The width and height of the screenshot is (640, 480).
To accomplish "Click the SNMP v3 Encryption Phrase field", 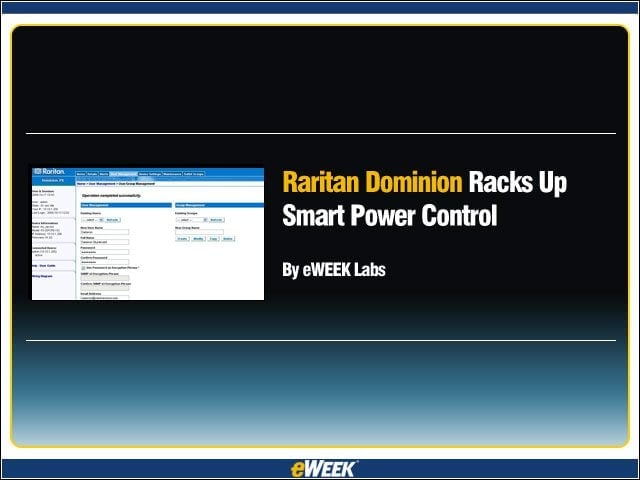I will tap(104, 278).
